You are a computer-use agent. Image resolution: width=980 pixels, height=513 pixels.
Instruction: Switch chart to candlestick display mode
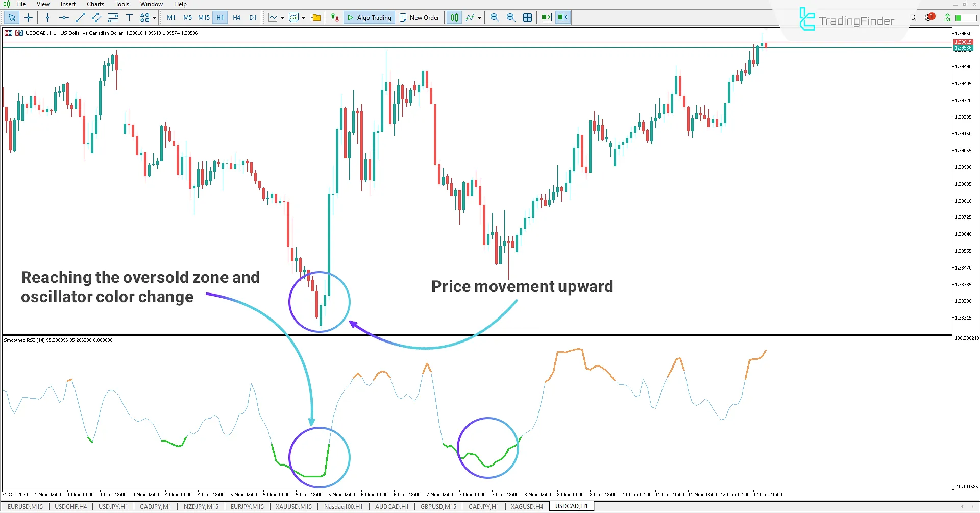[454, 17]
